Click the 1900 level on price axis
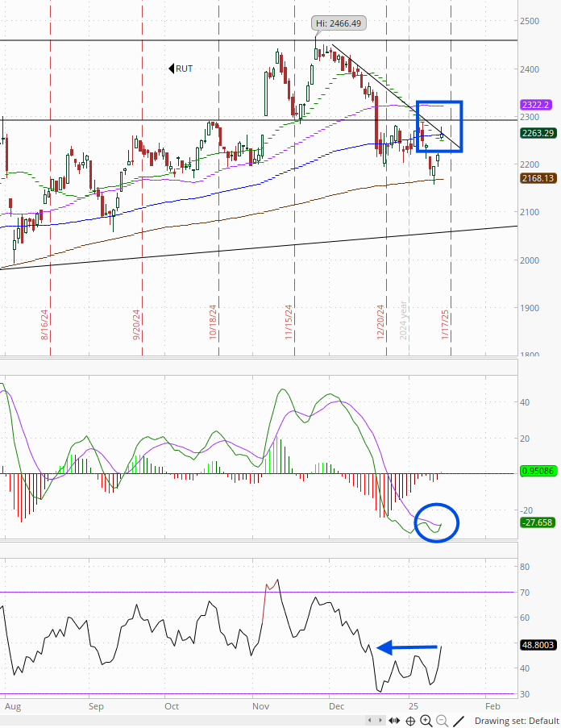Viewport: 561px width, 728px height. [530, 308]
